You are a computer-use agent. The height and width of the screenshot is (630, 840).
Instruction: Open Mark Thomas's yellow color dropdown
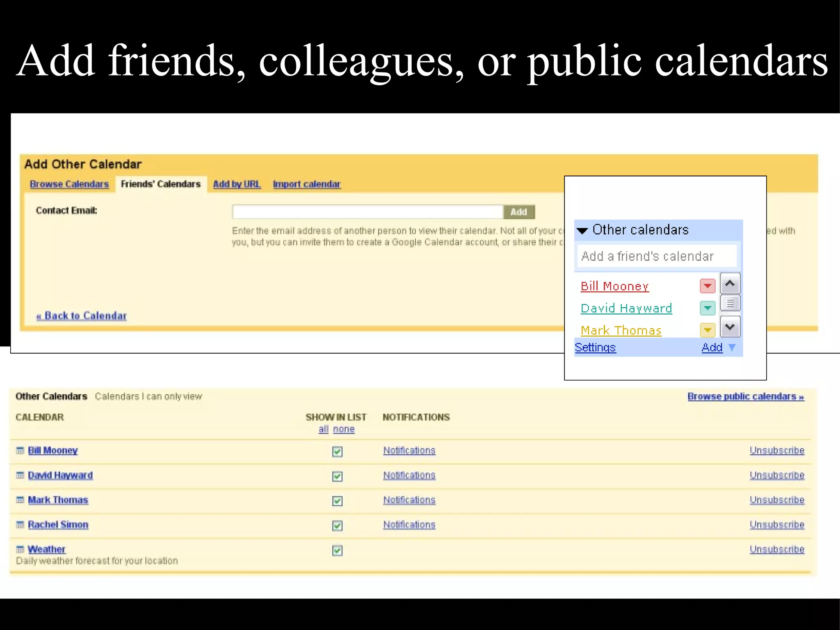pyautogui.click(x=708, y=330)
